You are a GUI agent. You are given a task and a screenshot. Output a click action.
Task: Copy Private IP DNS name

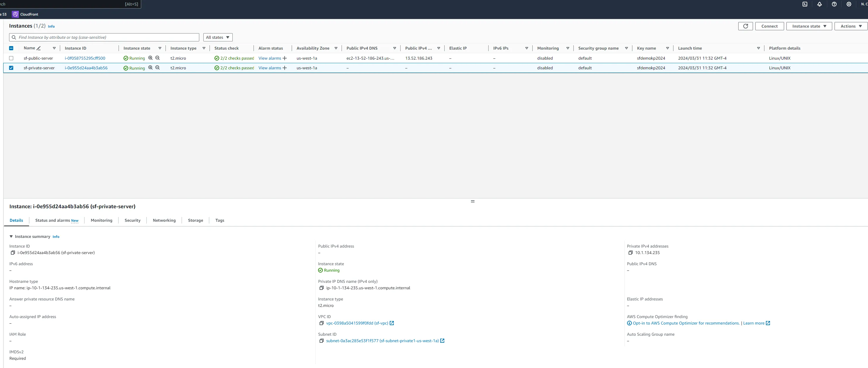tap(321, 288)
